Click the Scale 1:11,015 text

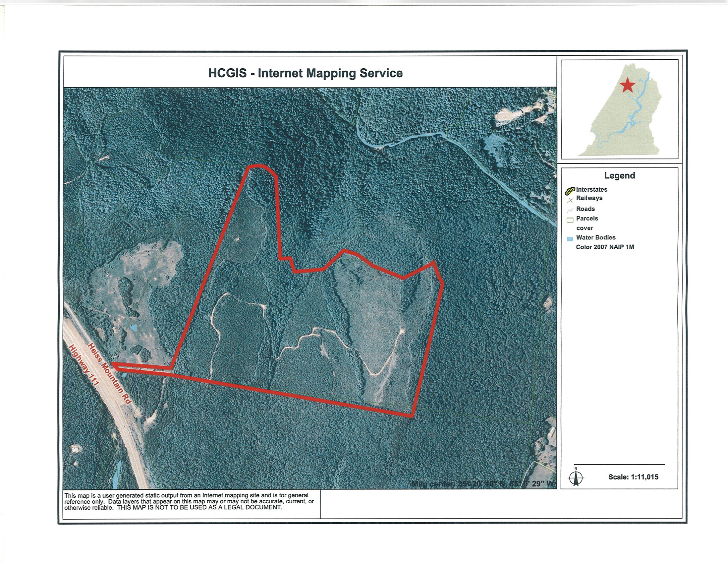coord(633,477)
